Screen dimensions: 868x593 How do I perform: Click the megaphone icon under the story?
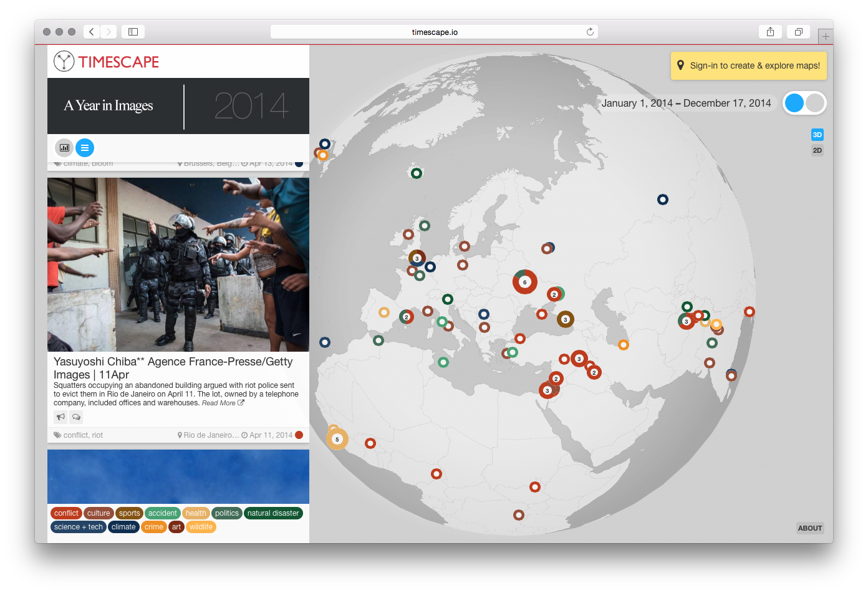[60, 417]
